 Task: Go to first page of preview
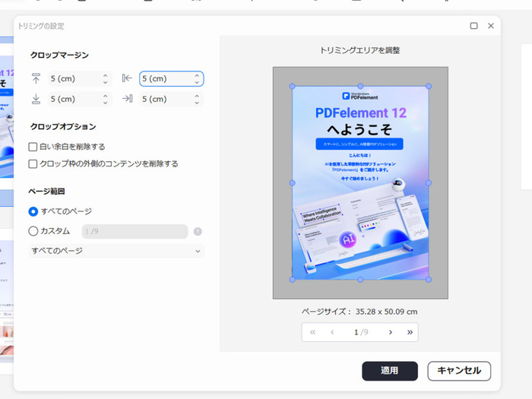point(312,332)
